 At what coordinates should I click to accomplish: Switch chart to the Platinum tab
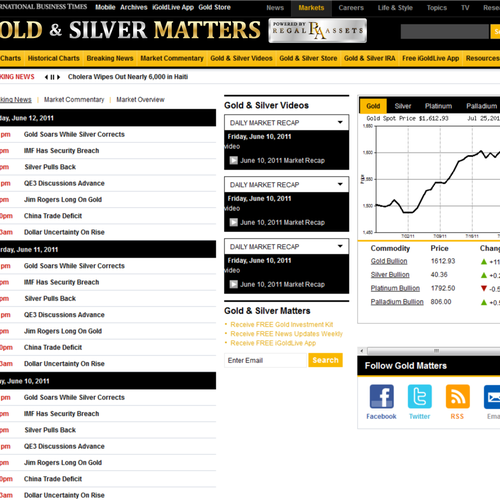[438, 106]
